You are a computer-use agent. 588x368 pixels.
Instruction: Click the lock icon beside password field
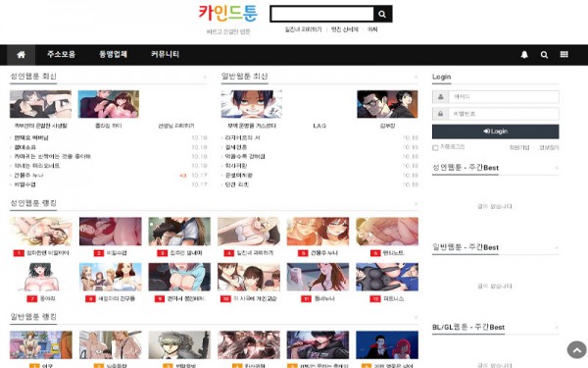[441, 114]
